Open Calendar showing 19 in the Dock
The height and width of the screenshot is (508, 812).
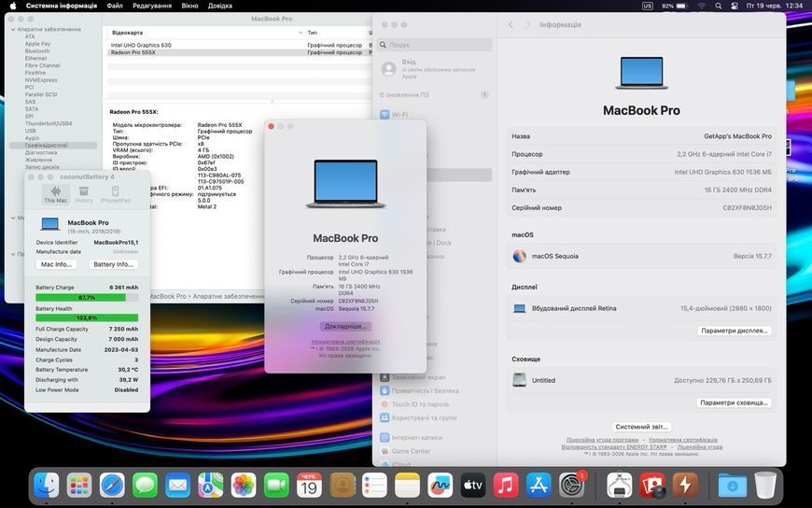[x=309, y=486]
